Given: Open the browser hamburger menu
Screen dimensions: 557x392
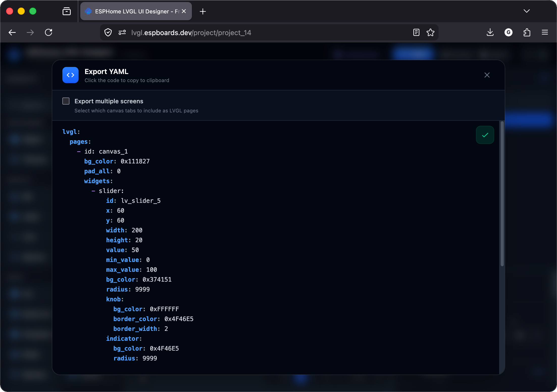Looking at the screenshot, I should pyautogui.click(x=545, y=32).
